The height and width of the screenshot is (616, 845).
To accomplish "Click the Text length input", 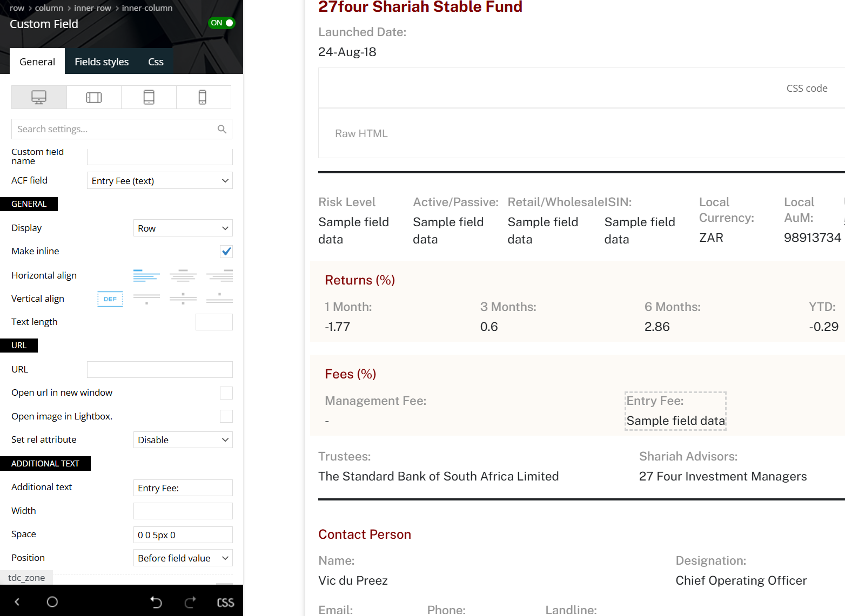I will pos(214,322).
